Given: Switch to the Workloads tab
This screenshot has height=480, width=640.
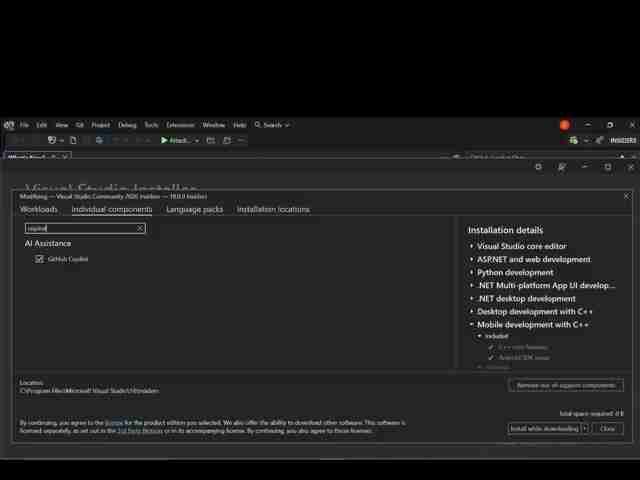Looking at the screenshot, I should tap(39, 209).
